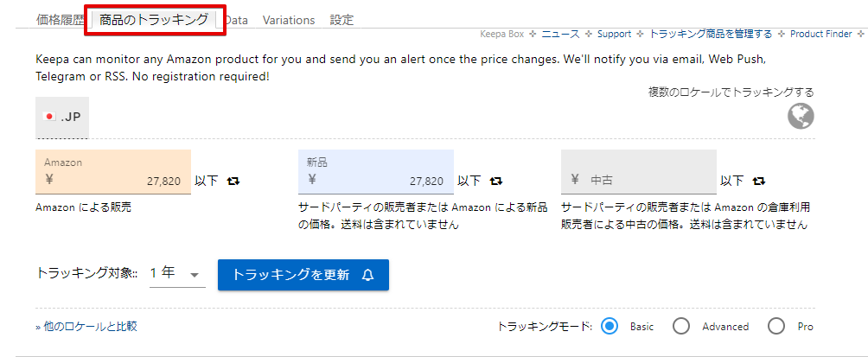Open the Variations tab

pos(289,20)
